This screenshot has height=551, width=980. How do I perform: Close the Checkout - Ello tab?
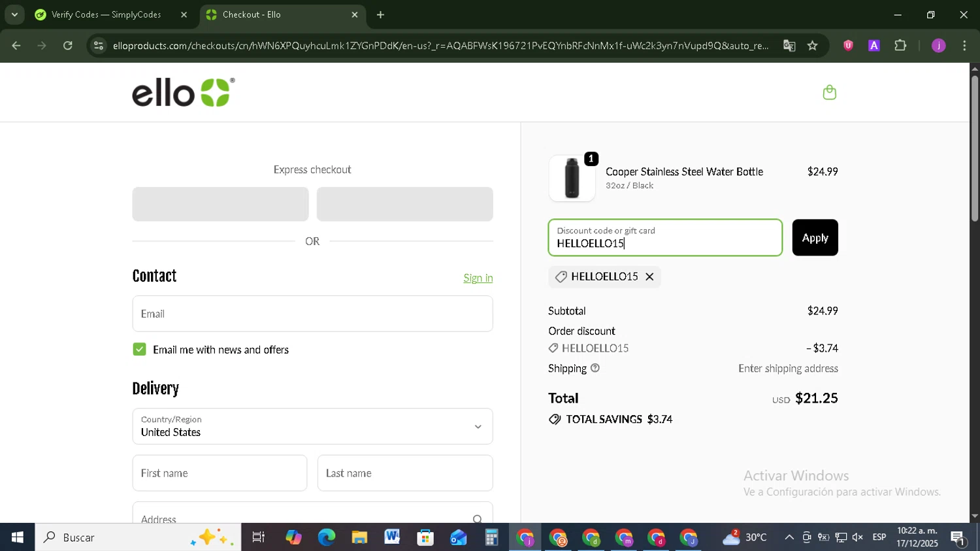[355, 14]
